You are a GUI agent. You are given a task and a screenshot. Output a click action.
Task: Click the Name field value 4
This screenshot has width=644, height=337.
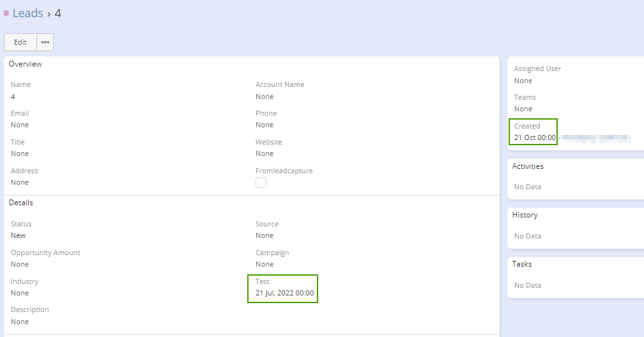click(x=13, y=97)
